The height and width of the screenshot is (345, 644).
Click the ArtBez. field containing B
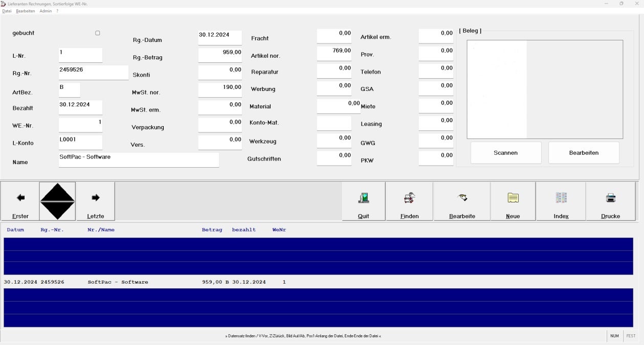pyautogui.click(x=70, y=90)
